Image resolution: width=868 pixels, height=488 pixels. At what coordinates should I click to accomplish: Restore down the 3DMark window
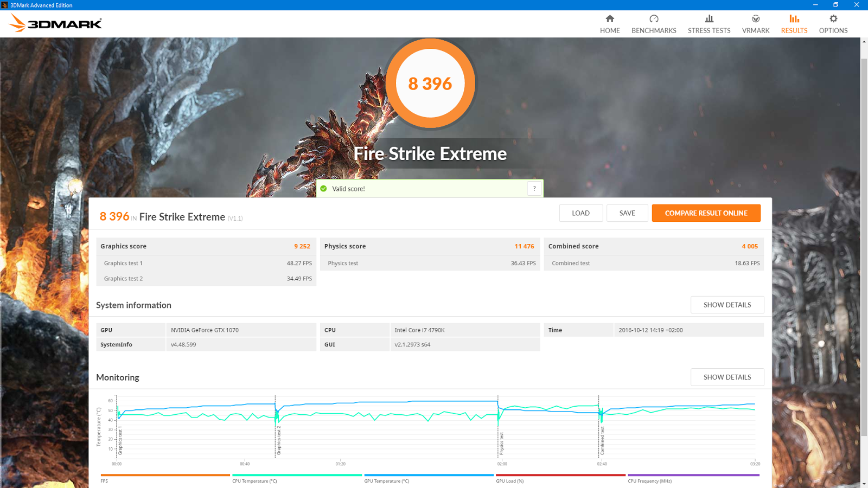tap(836, 5)
